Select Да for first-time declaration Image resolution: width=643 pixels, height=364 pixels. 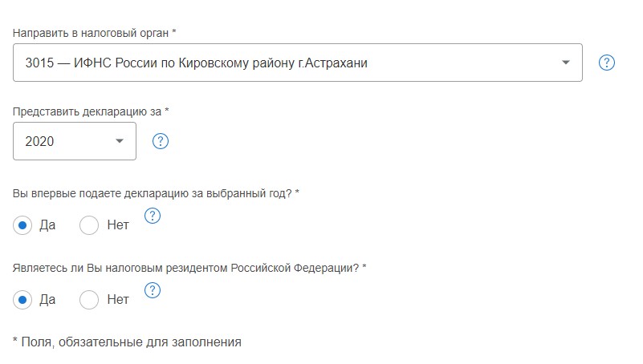pyautogui.click(x=22, y=225)
